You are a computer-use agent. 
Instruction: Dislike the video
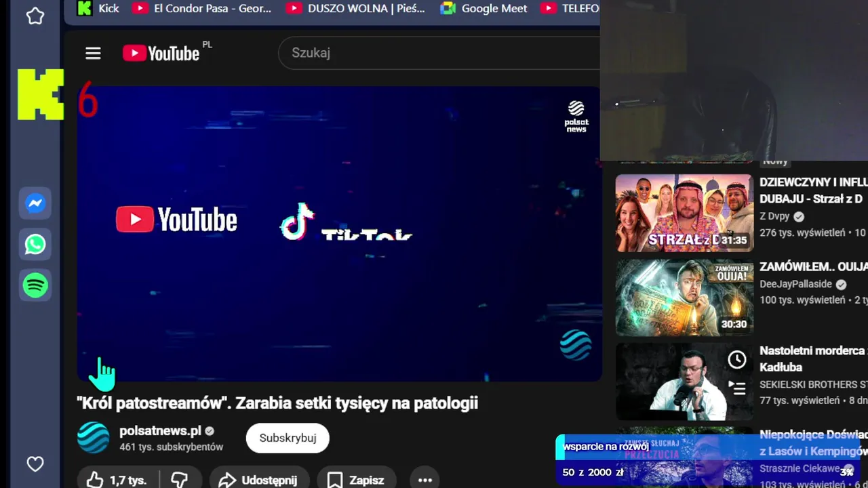point(180,480)
